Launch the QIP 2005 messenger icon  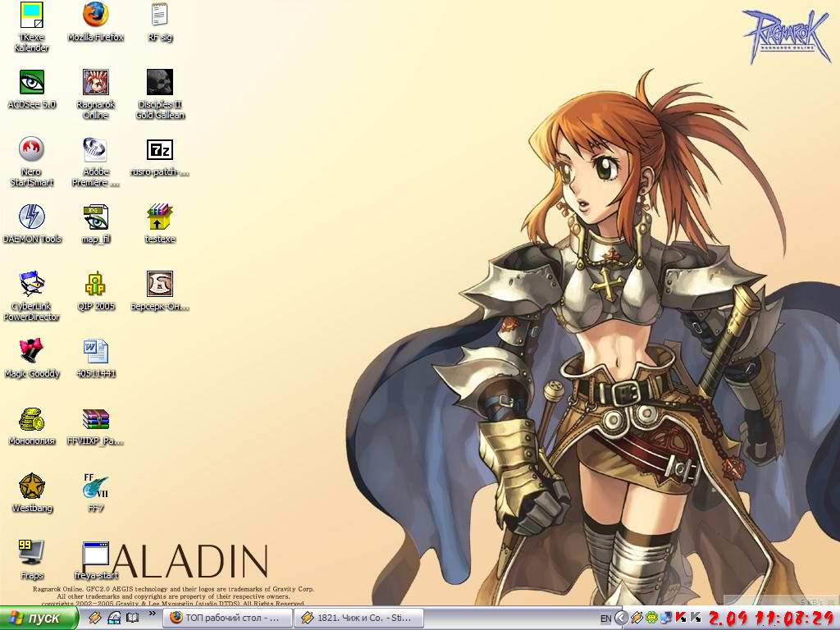click(x=96, y=291)
